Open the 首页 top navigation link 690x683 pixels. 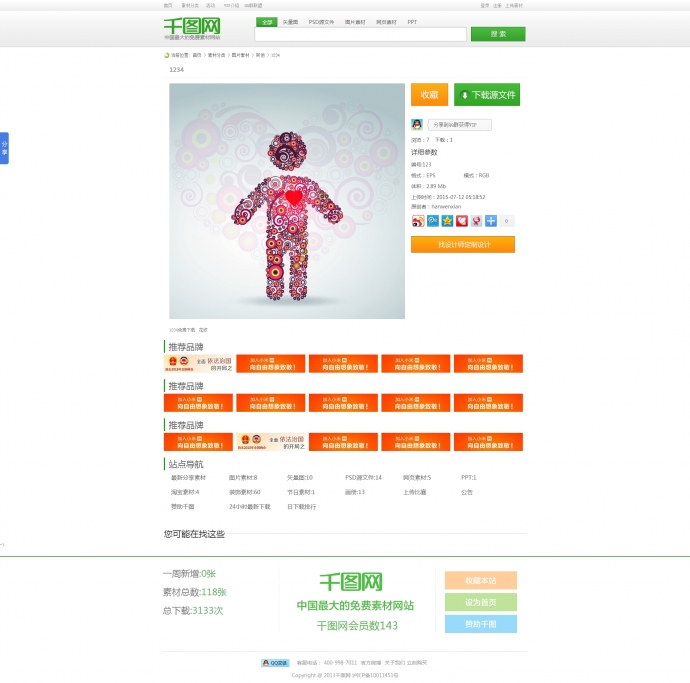click(168, 5)
